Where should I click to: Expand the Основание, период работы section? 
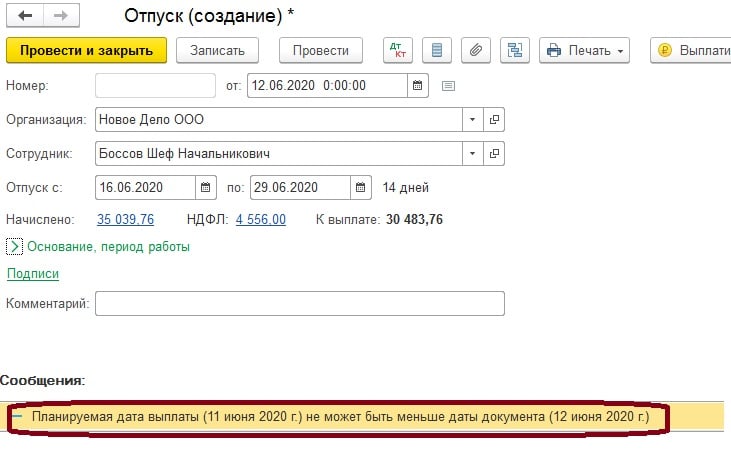(15, 246)
